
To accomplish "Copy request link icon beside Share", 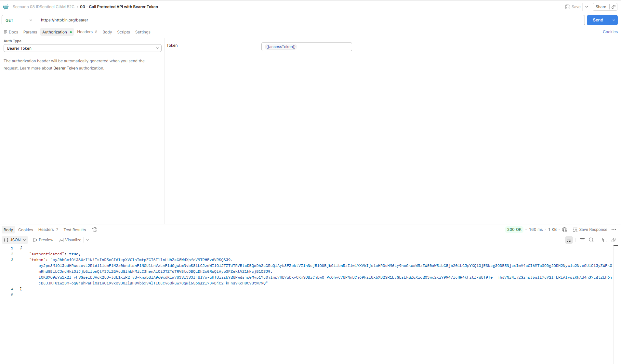I will pos(614,7).
